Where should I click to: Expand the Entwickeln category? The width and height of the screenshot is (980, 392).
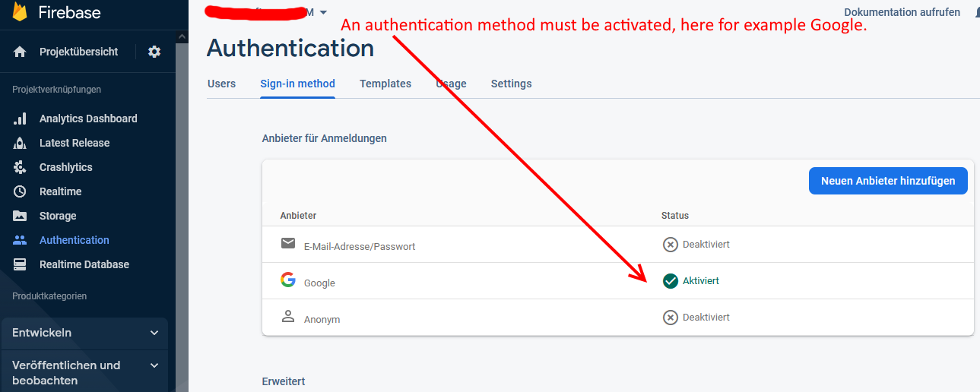coord(84,333)
